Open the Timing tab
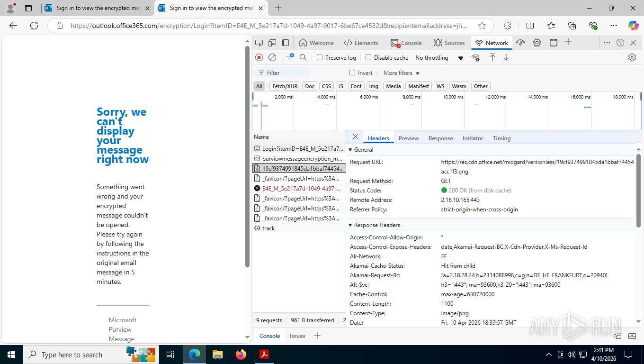 pyautogui.click(x=501, y=138)
